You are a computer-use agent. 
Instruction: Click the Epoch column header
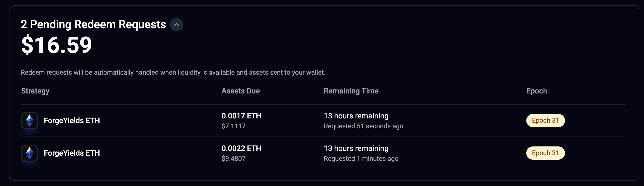[x=536, y=91]
